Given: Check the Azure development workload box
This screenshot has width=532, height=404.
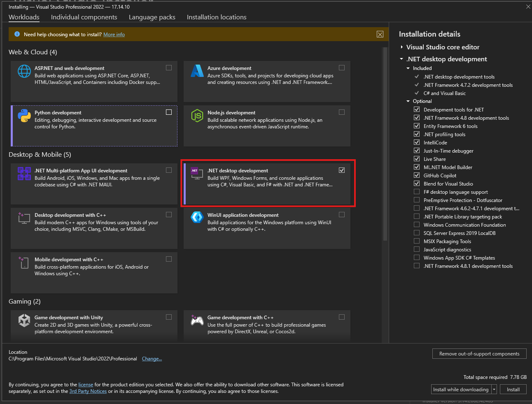Looking at the screenshot, I should [342, 67].
